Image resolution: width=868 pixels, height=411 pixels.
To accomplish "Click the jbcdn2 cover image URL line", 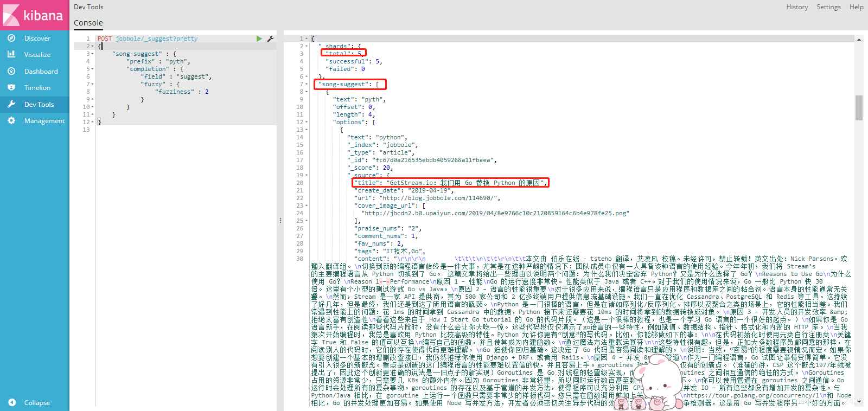I will click(495, 213).
